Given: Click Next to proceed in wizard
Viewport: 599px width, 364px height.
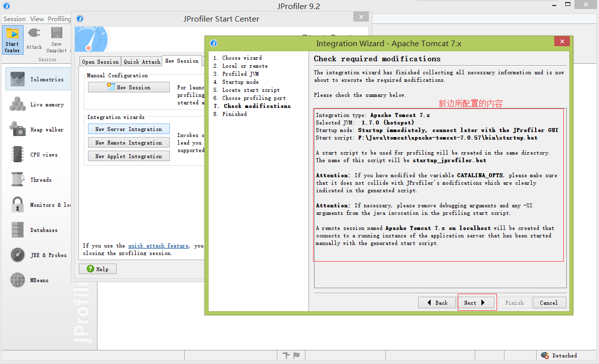Looking at the screenshot, I should point(475,303).
